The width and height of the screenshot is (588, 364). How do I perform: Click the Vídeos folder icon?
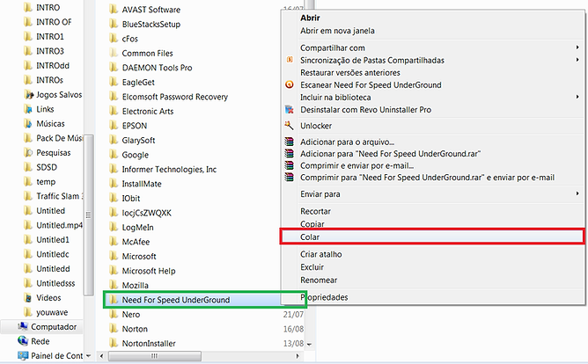tap(28, 298)
